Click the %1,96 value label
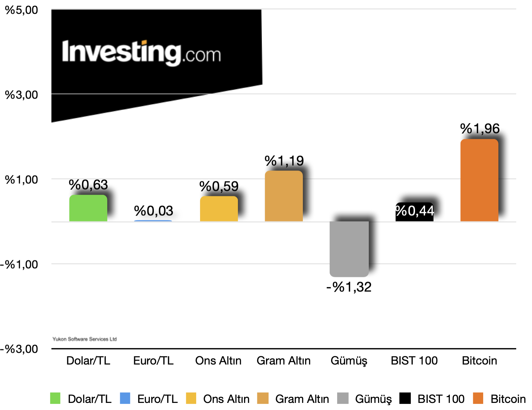The height and width of the screenshot is (410, 532). coord(480,129)
